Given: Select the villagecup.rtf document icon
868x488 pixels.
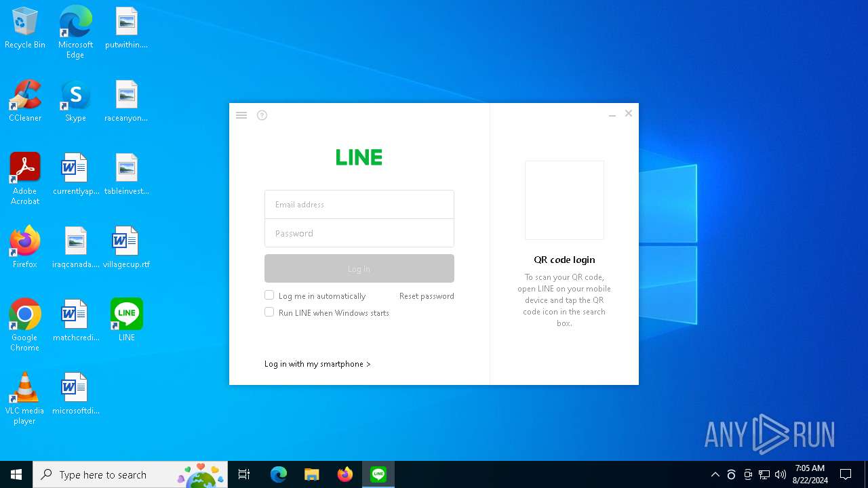Looking at the screenshot, I should pyautogui.click(x=126, y=248).
